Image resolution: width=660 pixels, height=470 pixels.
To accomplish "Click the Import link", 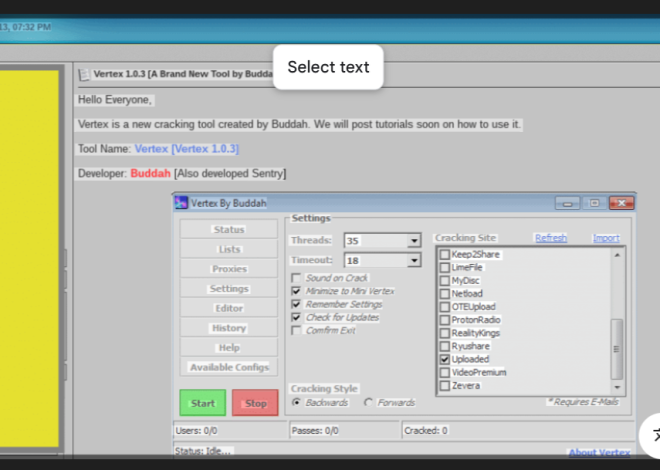I will pyautogui.click(x=606, y=238).
